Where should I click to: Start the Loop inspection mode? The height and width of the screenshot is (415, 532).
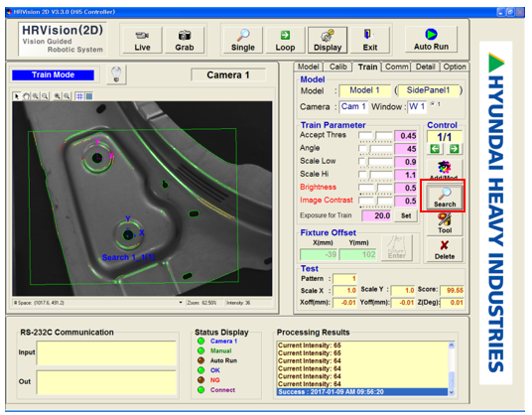285,41
